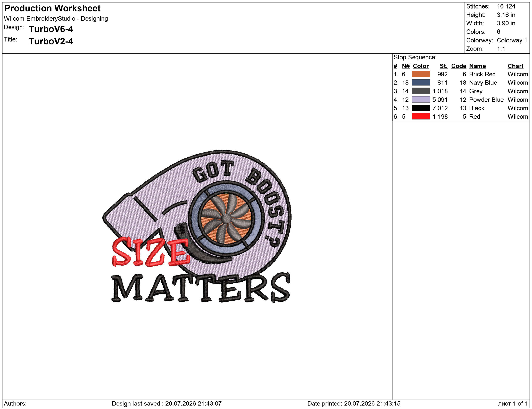
Task: Click the 'Powder Blue' thread name
Action: [486, 100]
